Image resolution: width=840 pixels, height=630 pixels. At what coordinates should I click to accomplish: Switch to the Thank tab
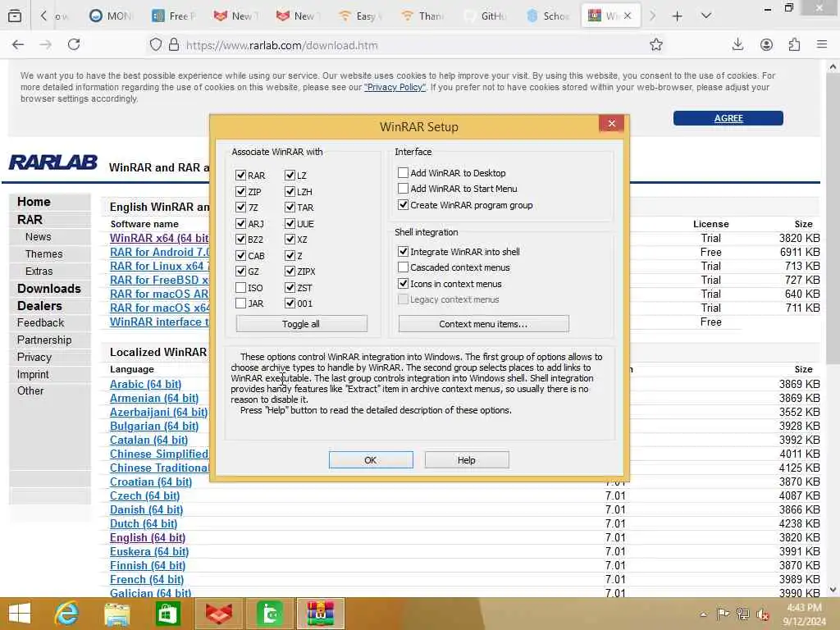423,16
